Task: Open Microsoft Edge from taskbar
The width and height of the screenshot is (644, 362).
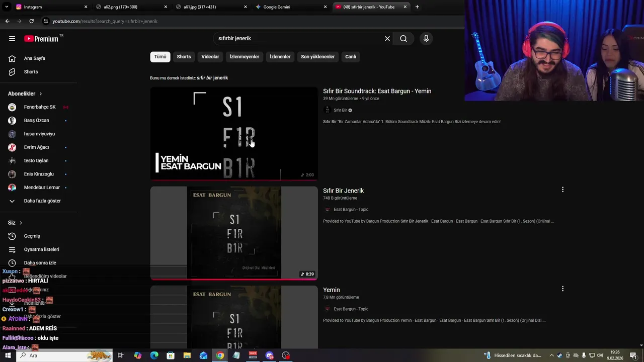Action: pyautogui.click(x=154, y=355)
